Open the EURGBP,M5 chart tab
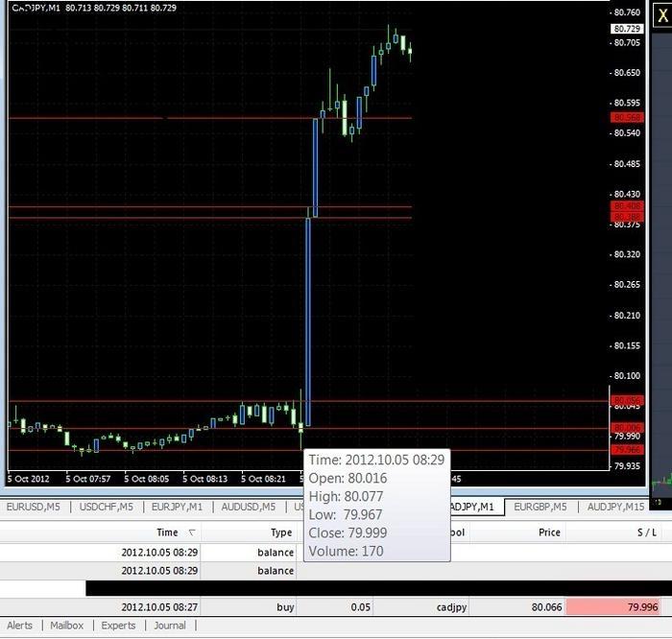The width and height of the screenshot is (672, 639). (x=540, y=507)
